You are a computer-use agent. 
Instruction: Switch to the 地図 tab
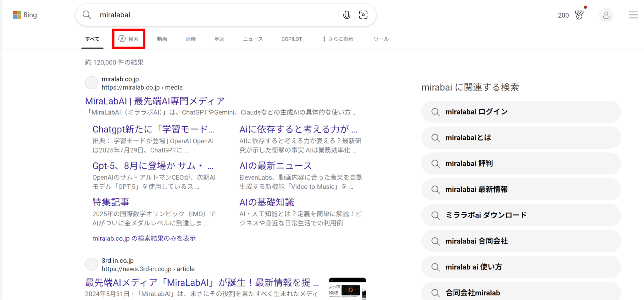[219, 39]
